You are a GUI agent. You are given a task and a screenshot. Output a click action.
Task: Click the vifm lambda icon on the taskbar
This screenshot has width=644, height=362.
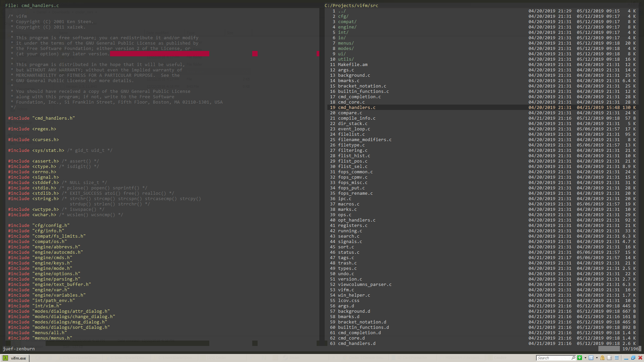pos(5,358)
